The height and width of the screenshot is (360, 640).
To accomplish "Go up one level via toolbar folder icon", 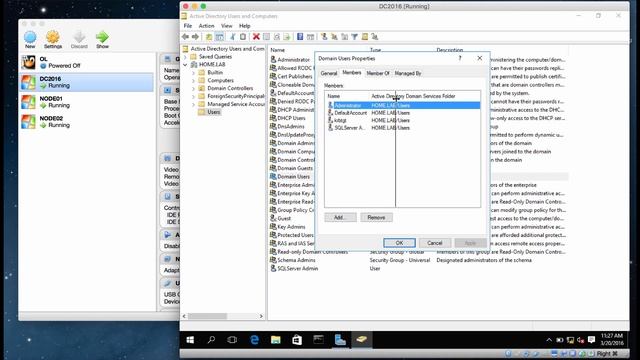I will pos(209,37).
